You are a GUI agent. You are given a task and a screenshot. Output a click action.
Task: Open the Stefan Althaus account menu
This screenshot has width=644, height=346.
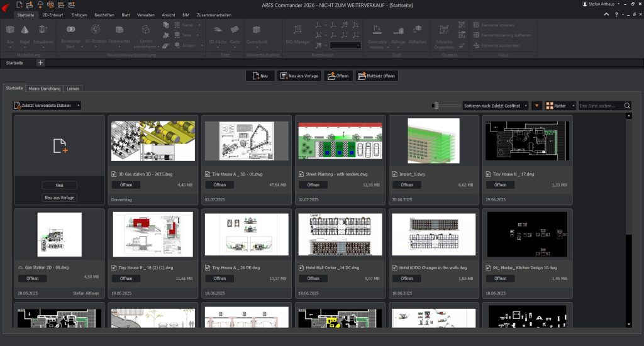pos(597,4)
